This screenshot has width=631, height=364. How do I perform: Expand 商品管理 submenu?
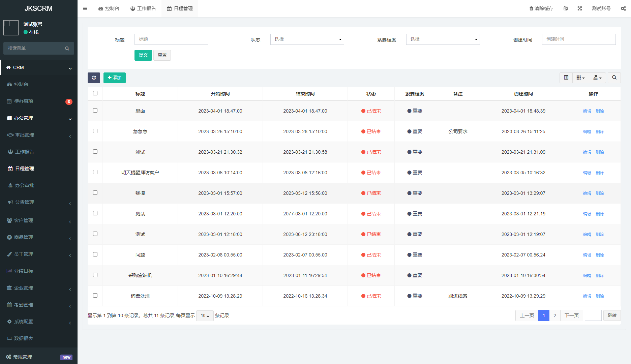pos(39,237)
